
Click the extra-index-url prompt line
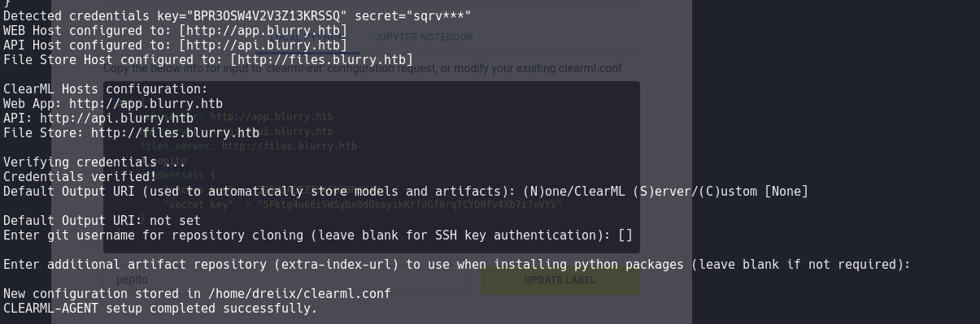[456, 265]
